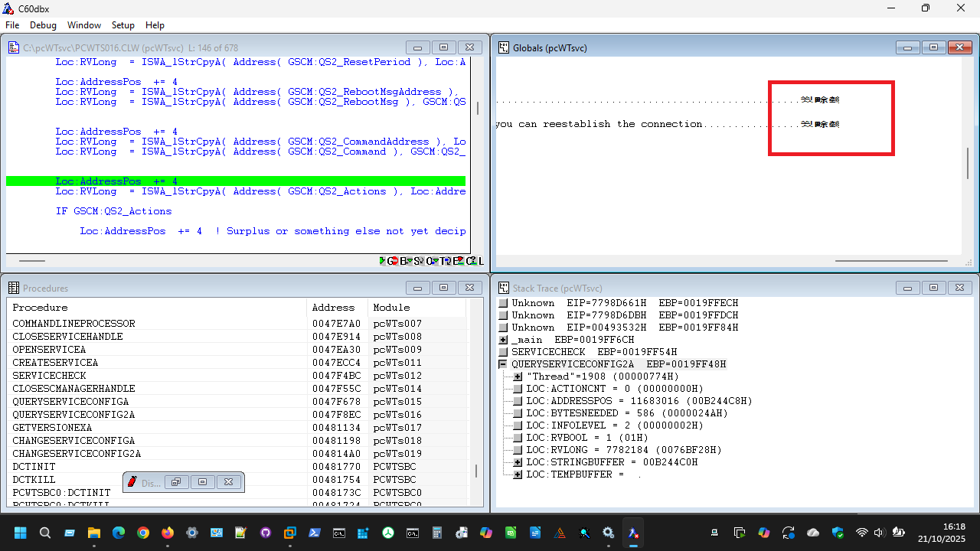
Task: Click the Procedures window title icon
Action: point(14,288)
